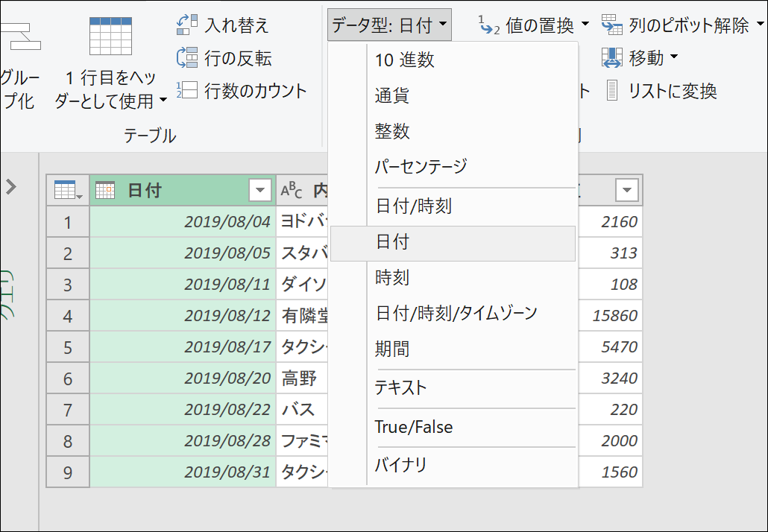The width and height of the screenshot is (768, 532).
Task: Select 10 進数 data type
Action: (x=453, y=60)
